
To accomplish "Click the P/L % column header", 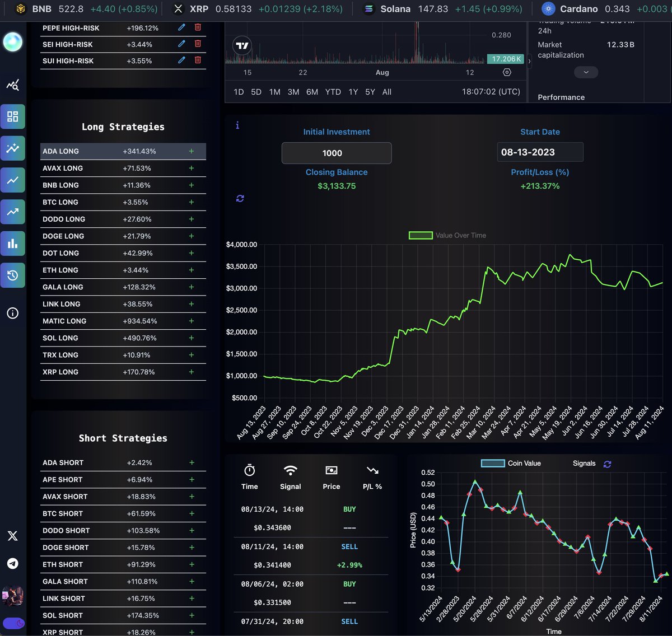I will click(372, 477).
